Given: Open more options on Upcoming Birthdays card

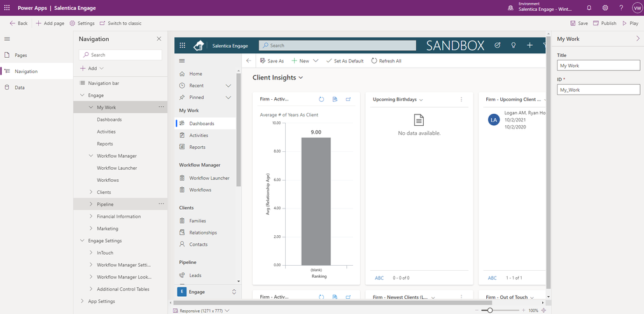Looking at the screenshot, I should 461,99.
